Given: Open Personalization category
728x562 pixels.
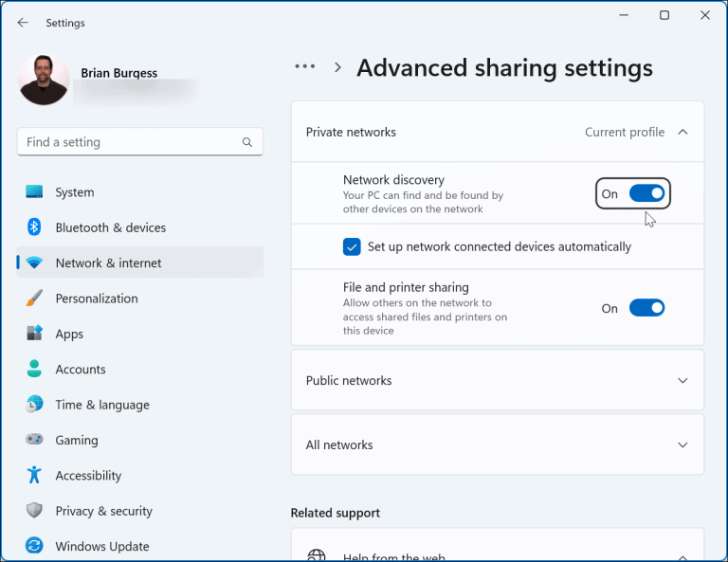Looking at the screenshot, I should 139,299.
